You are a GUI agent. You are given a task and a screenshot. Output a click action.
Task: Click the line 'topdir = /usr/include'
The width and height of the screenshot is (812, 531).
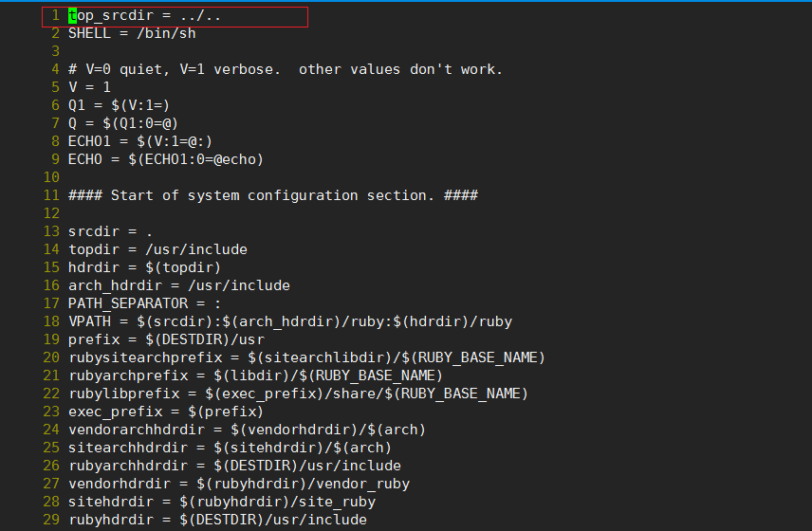point(158,249)
